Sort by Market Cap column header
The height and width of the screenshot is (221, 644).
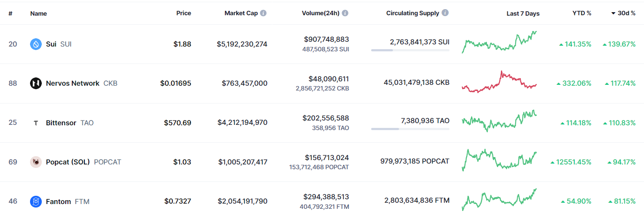tap(241, 13)
